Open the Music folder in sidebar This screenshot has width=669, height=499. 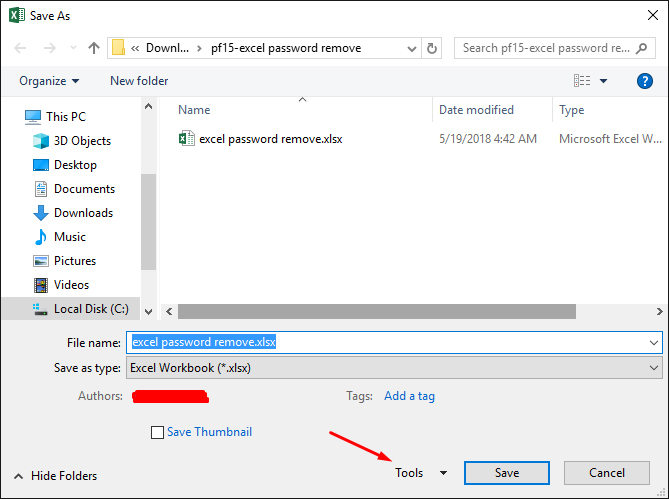69,237
